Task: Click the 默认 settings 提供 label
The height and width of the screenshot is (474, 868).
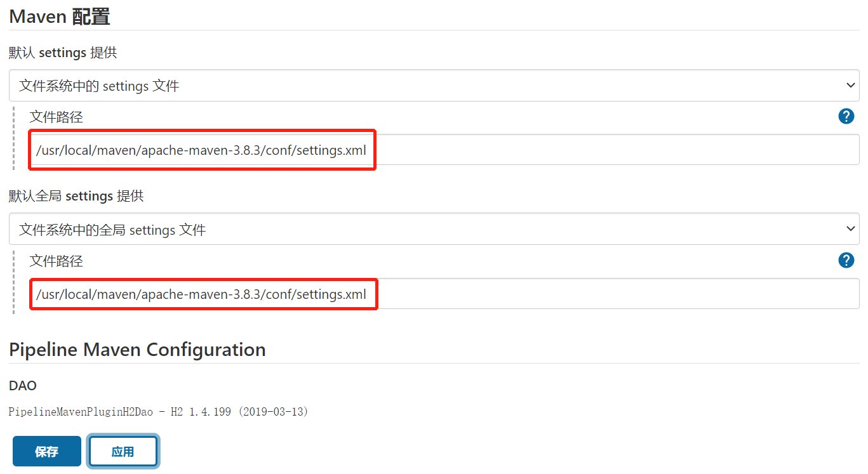Action: click(63, 53)
